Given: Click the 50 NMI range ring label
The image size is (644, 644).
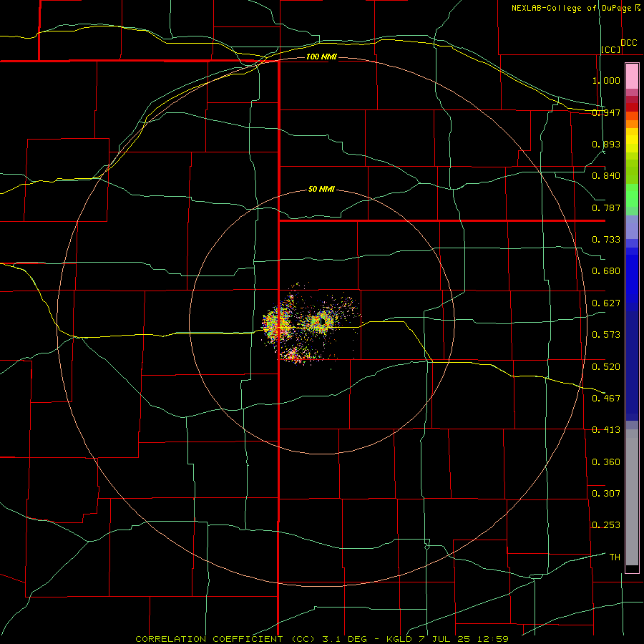Looking at the screenshot, I should (321, 190).
